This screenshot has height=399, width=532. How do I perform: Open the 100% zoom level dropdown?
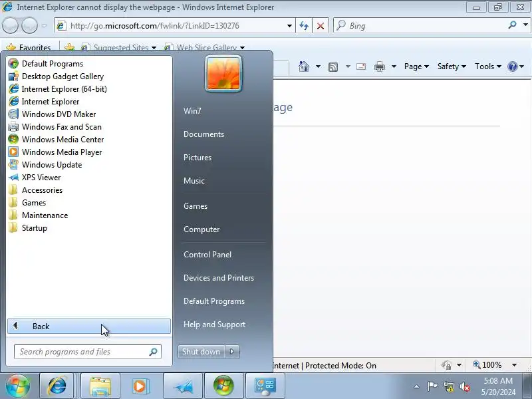[514, 365]
